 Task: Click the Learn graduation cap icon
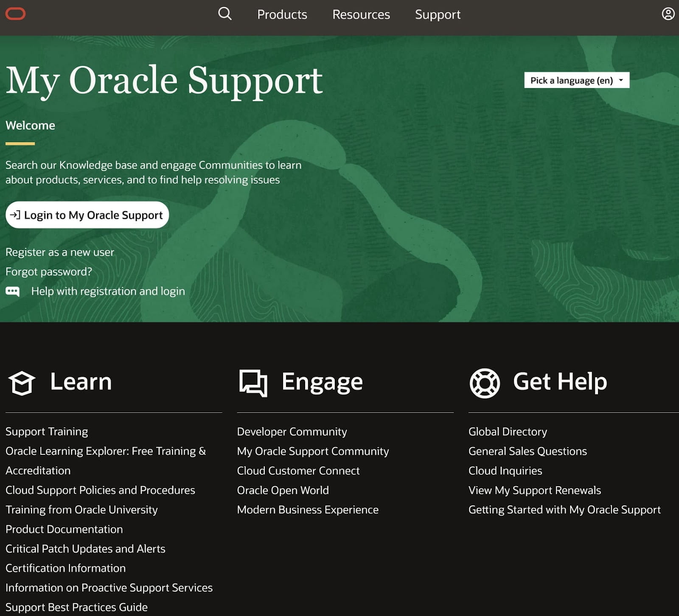(x=22, y=383)
